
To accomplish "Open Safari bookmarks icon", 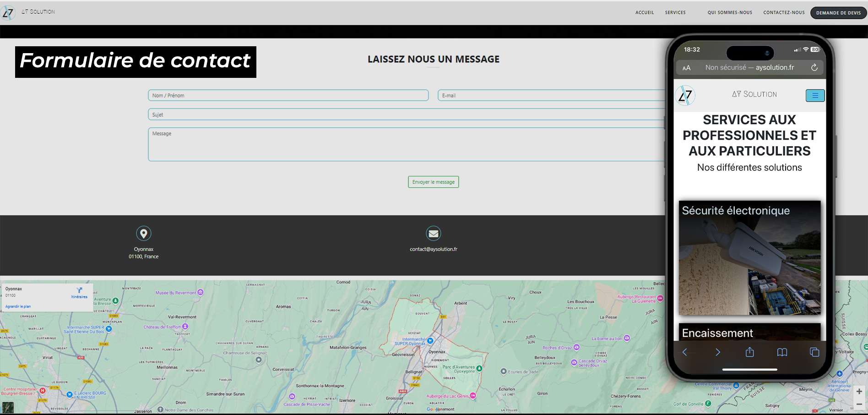I will [782, 352].
